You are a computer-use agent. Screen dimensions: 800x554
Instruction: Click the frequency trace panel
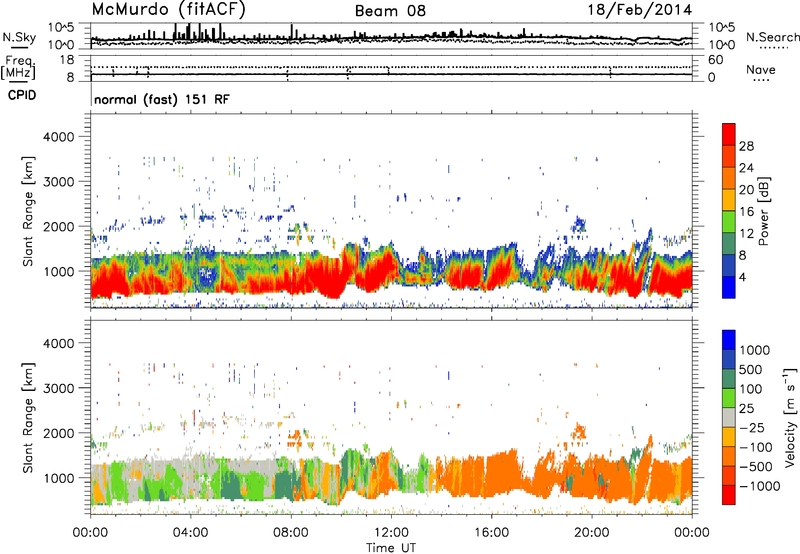(391, 68)
